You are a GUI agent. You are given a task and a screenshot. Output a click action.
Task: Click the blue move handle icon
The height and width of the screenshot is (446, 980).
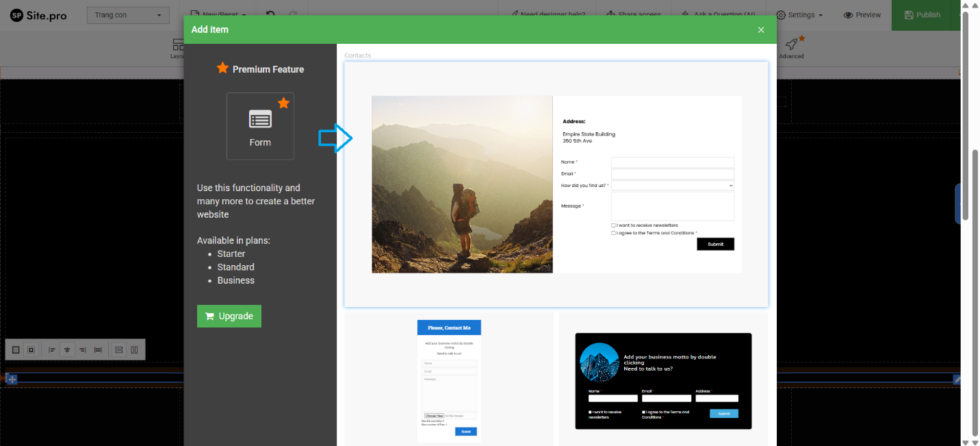coord(12,379)
